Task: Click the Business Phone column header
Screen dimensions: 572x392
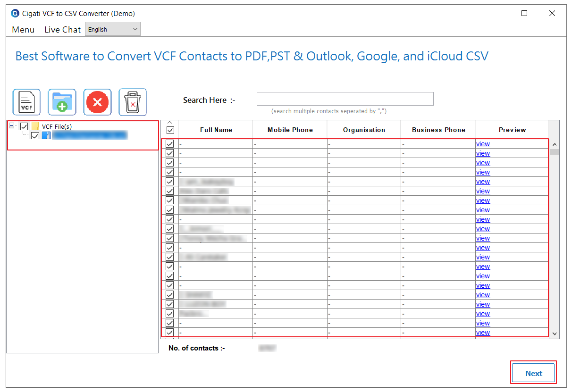Action: point(438,130)
